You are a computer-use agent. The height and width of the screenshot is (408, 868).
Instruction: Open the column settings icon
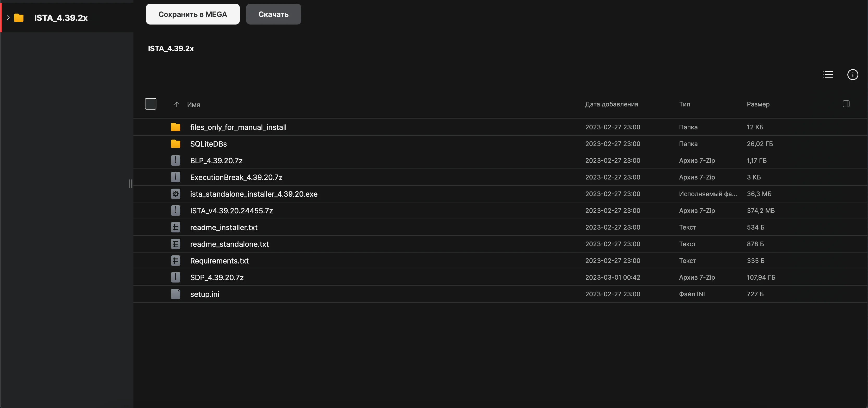tap(846, 104)
